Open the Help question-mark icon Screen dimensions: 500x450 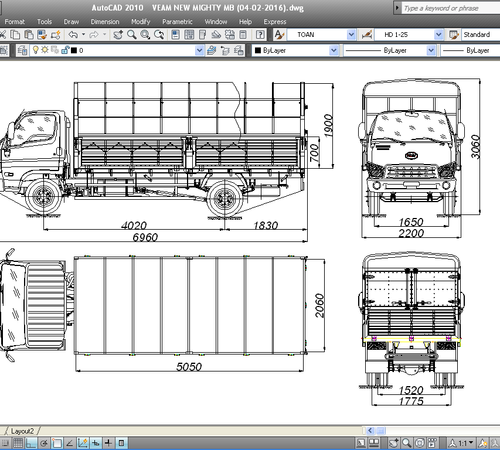(260, 35)
